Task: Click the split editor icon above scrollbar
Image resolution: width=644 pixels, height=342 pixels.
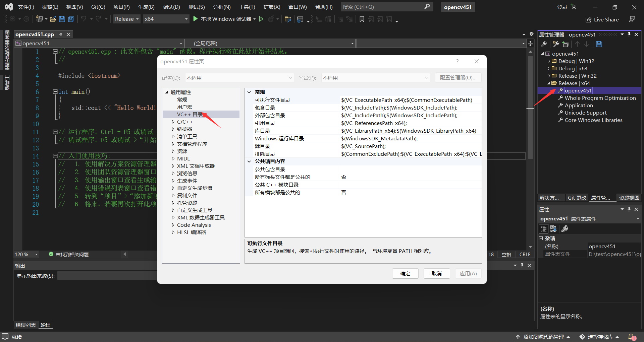Action: pyautogui.click(x=530, y=44)
